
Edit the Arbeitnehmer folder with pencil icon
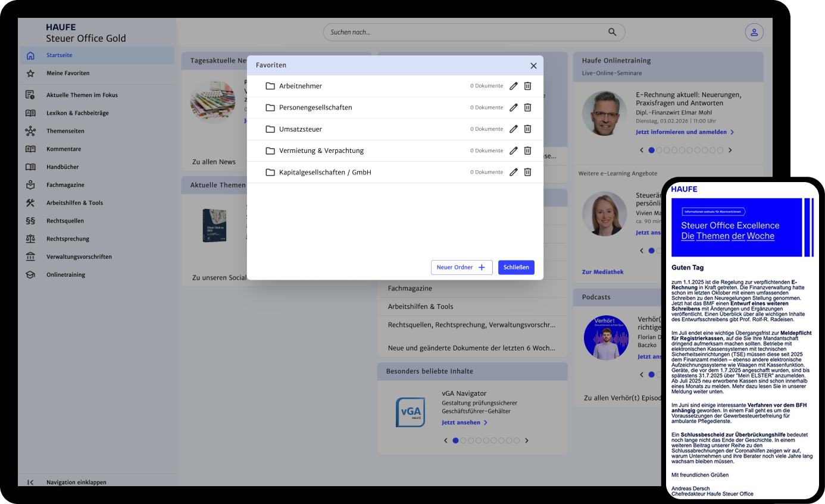[514, 86]
